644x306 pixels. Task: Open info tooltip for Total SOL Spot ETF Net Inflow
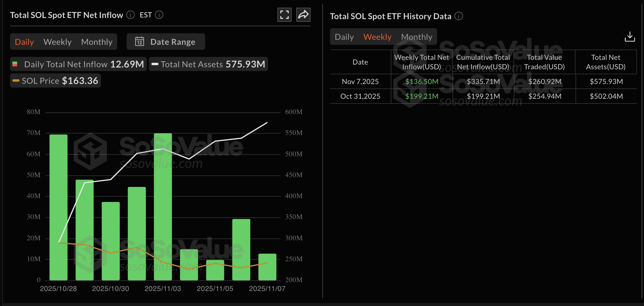tap(130, 15)
